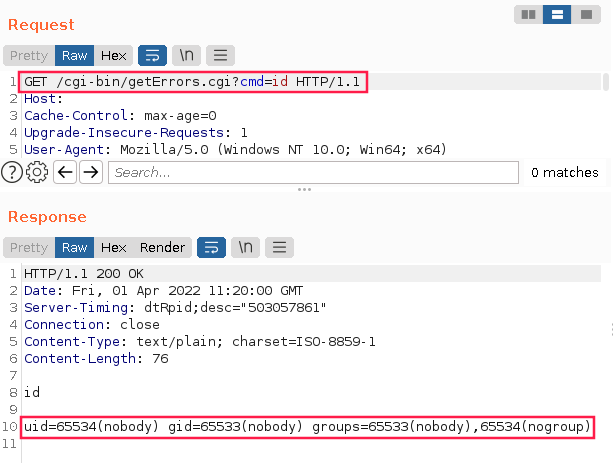Show non-printable characters (\n) in Response
Image resolution: width=613 pixels, height=463 pixels.
point(246,247)
